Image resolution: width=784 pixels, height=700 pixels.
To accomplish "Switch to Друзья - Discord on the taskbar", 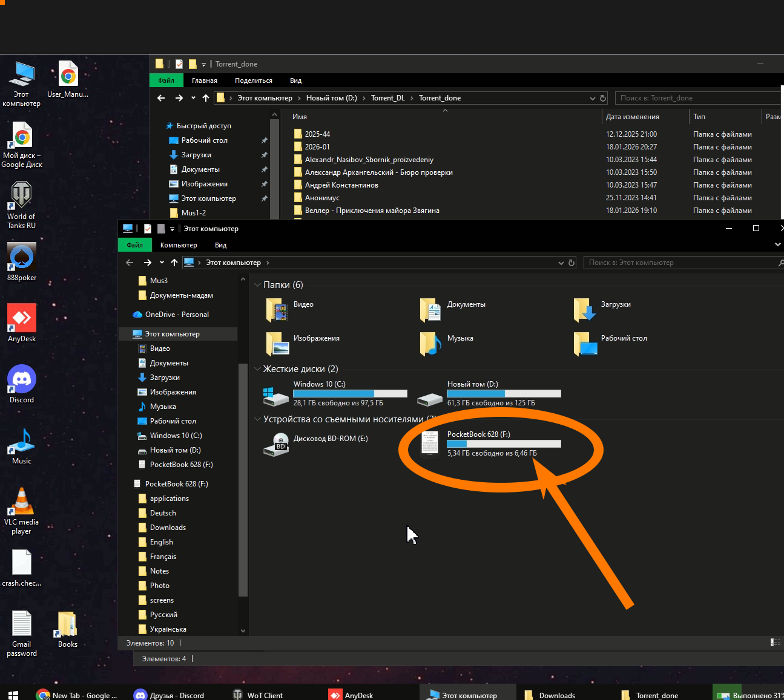I will [170, 695].
